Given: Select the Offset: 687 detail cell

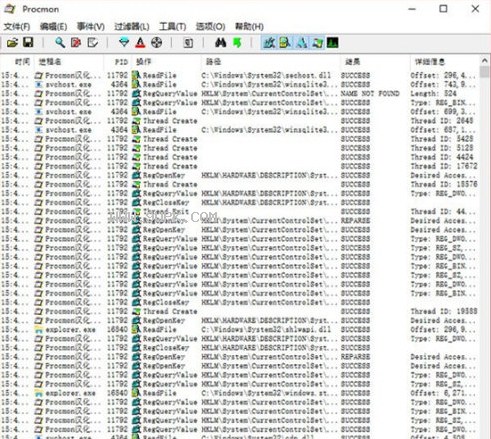Looking at the screenshot, I should point(443,130).
